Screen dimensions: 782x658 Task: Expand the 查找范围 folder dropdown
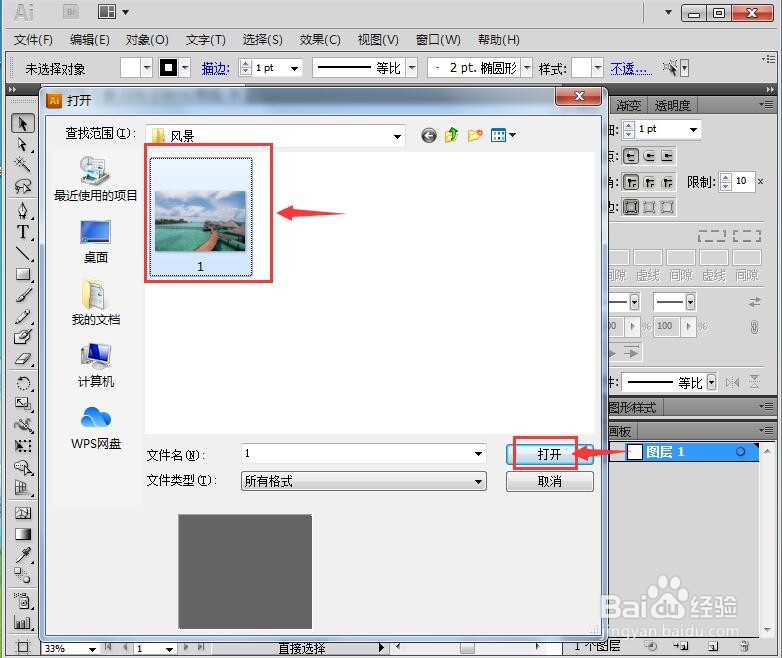click(397, 136)
